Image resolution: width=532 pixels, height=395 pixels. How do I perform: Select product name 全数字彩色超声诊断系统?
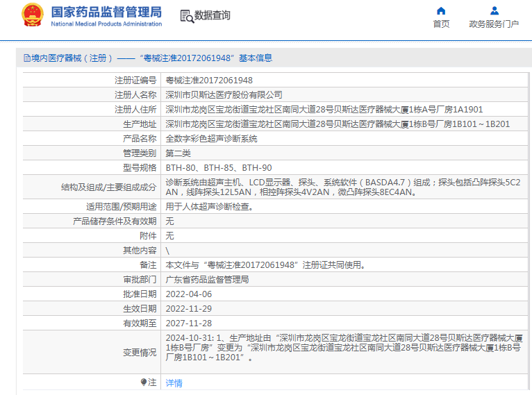coord(211,139)
